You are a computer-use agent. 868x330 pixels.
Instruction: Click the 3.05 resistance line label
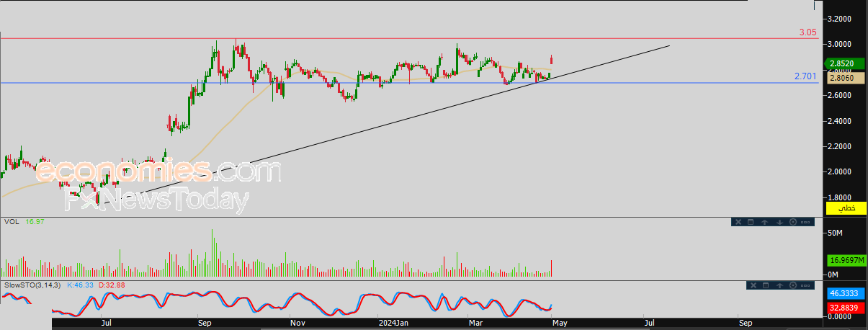coord(807,32)
